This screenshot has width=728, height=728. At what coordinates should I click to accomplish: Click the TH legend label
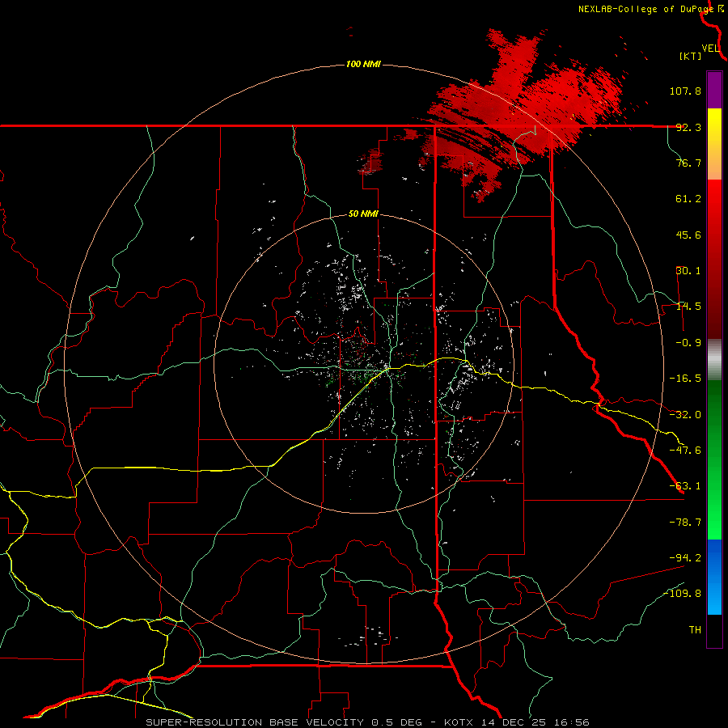695,630
